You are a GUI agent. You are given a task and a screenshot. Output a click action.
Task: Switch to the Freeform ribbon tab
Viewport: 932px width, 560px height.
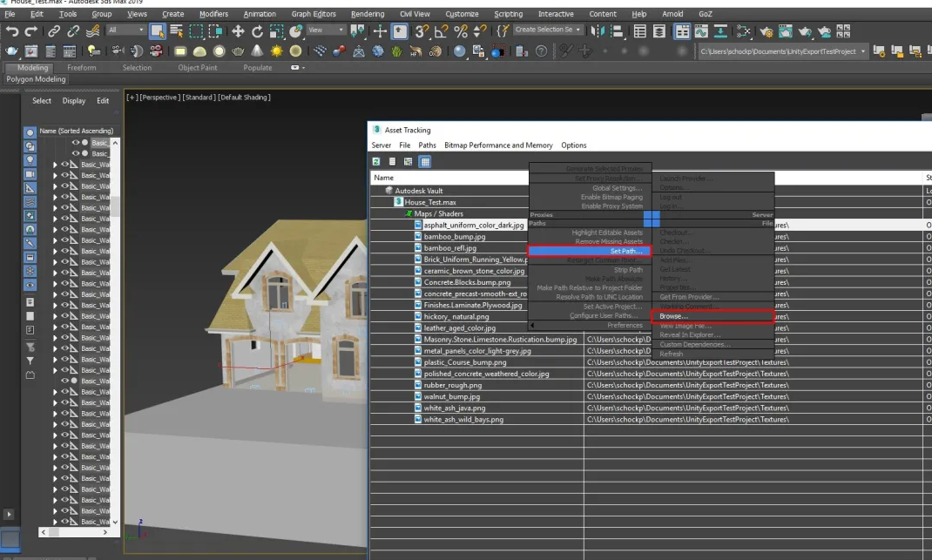pyautogui.click(x=81, y=68)
